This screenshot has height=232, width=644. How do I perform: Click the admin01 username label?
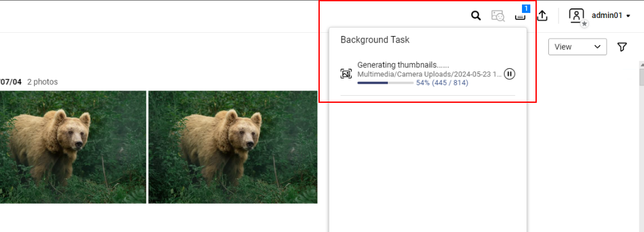pos(607,15)
